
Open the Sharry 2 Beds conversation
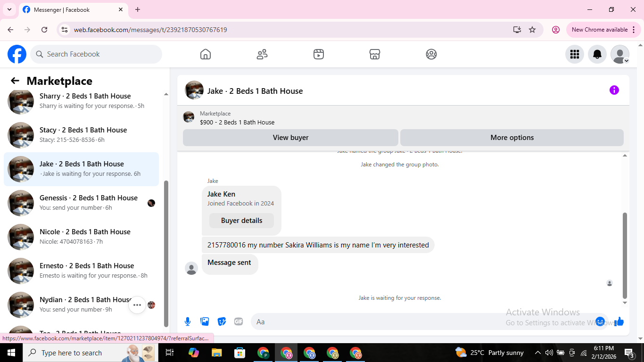click(x=81, y=101)
